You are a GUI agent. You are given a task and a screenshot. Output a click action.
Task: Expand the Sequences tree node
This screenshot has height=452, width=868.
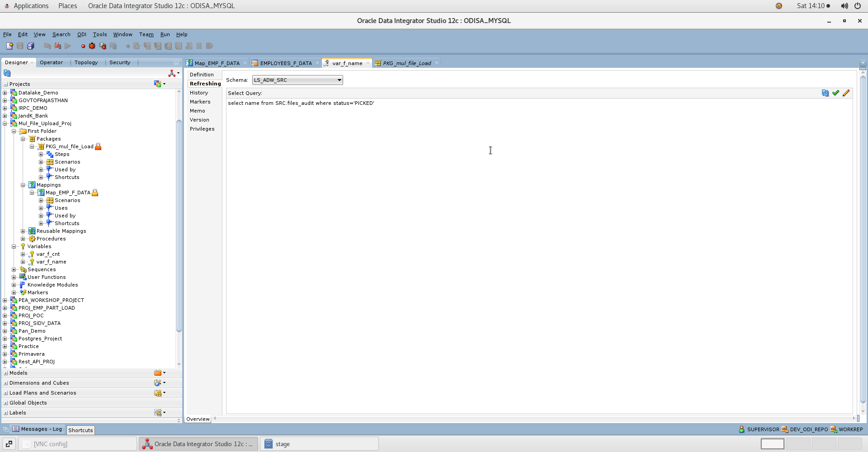[14, 269]
